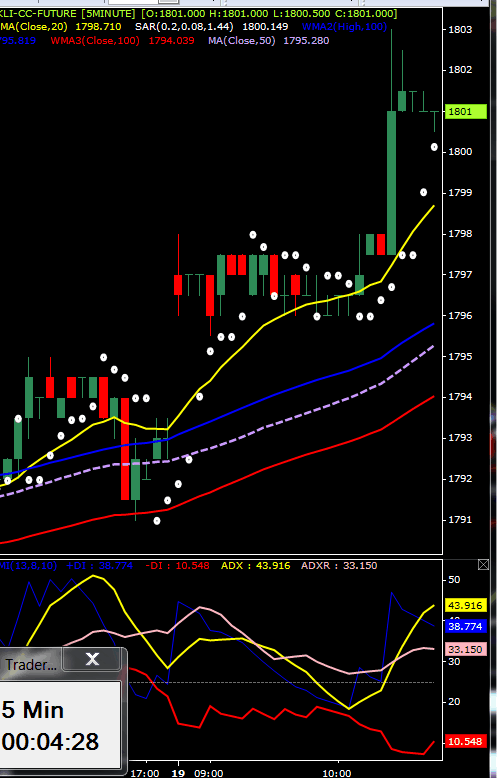Screen dimensions: 497x778
Task: Click the SAR value 1800.149
Action: coord(265,26)
